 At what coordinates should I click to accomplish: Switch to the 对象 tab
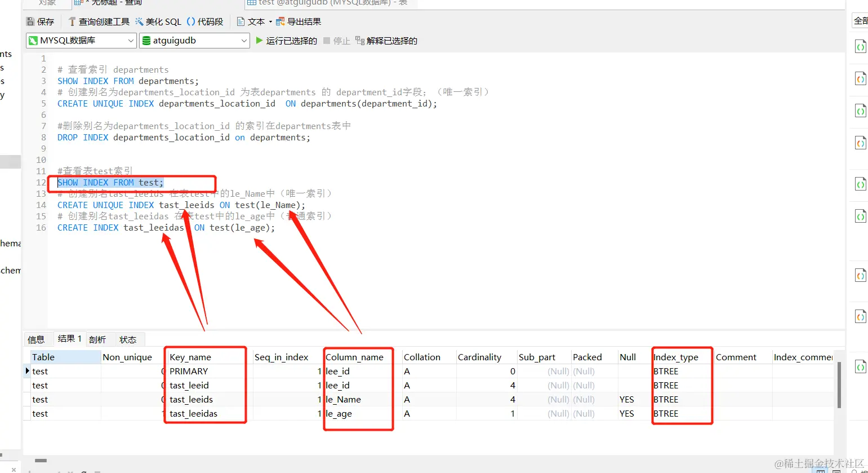(x=47, y=3)
